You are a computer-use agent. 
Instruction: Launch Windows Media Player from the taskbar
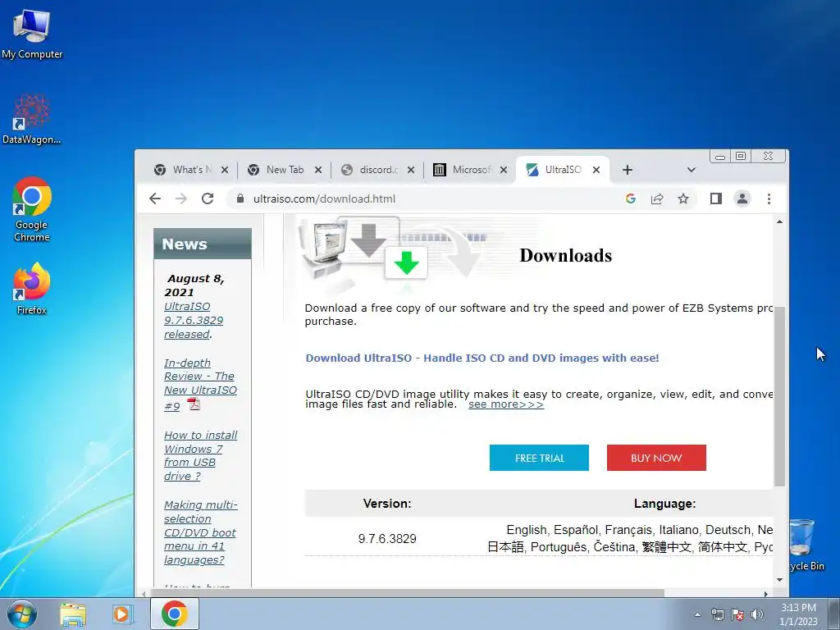click(x=122, y=614)
